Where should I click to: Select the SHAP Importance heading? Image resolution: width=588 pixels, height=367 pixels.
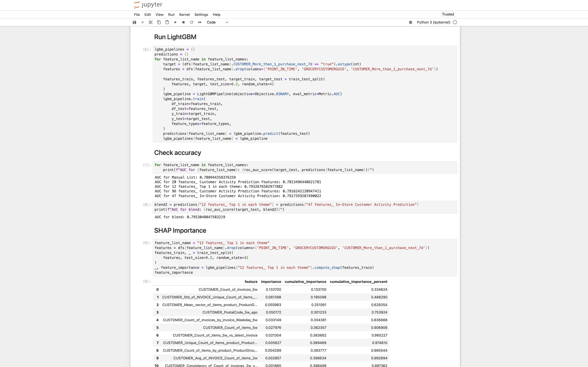pyautogui.click(x=180, y=230)
